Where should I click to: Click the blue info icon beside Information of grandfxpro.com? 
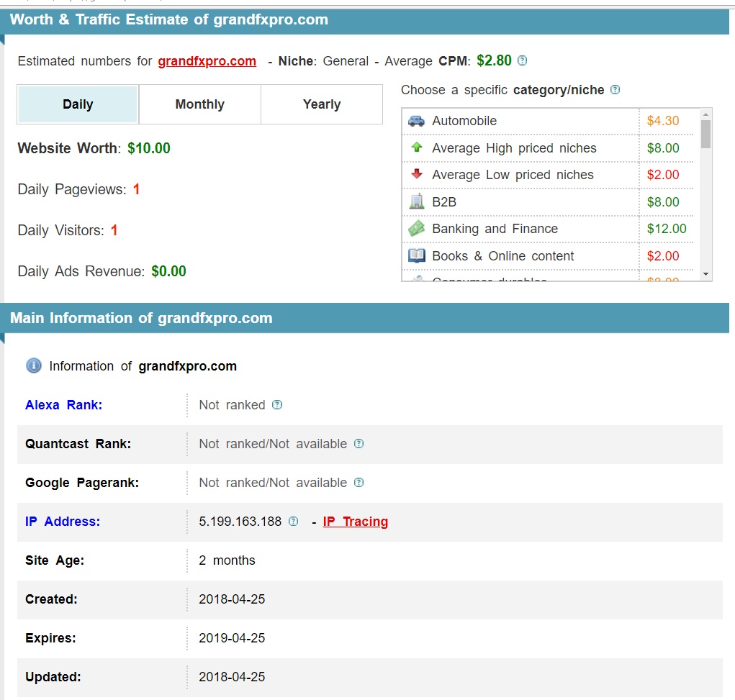[34, 365]
